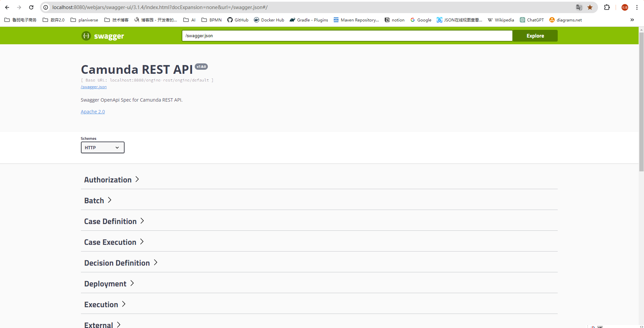
Task: Open the translate page icon
Action: click(x=579, y=7)
